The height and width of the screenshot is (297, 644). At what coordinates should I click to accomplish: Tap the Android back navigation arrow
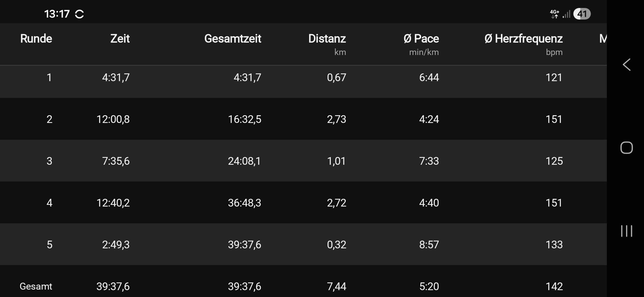tap(626, 65)
